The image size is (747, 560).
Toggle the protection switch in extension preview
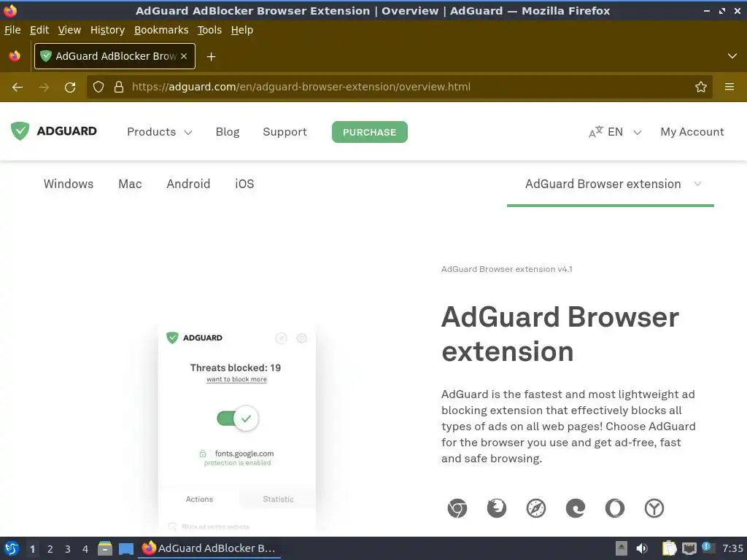[237, 418]
